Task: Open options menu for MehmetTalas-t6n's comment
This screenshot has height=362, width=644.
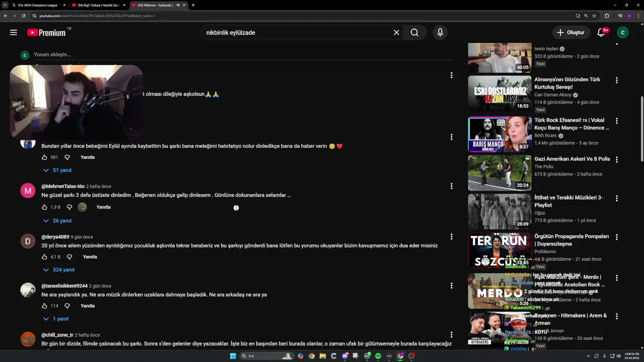Action: [x=451, y=186]
